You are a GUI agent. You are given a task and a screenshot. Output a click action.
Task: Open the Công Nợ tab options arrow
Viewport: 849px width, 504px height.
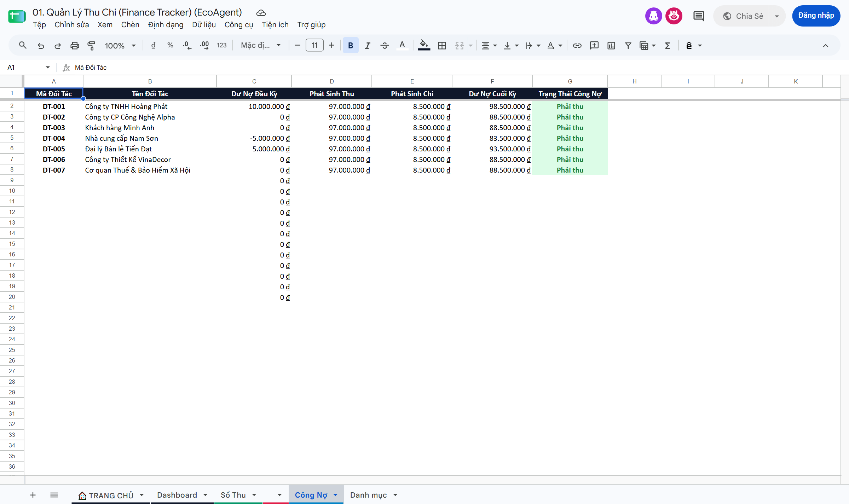coord(335,495)
